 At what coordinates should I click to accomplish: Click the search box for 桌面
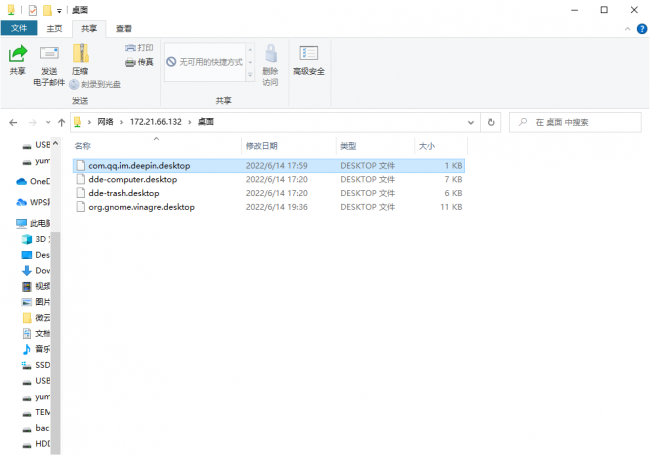575,122
